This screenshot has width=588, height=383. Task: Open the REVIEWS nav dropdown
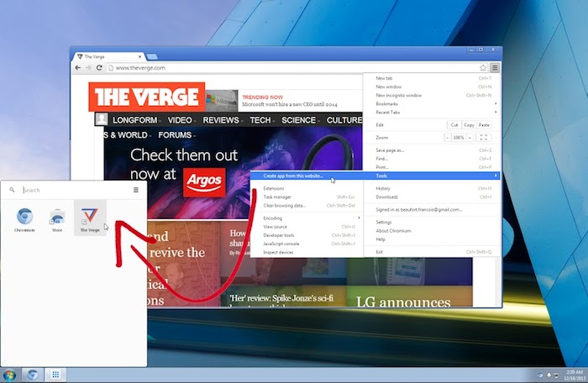(x=223, y=120)
